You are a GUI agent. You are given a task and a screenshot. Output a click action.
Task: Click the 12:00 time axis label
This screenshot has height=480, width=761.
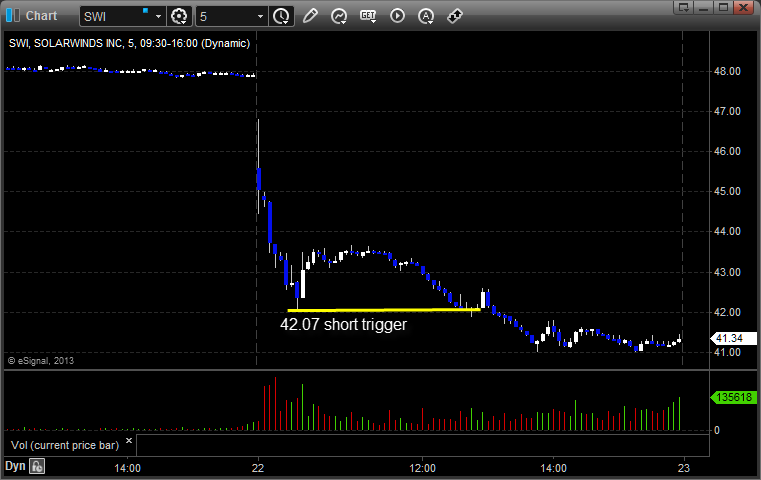coord(422,468)
